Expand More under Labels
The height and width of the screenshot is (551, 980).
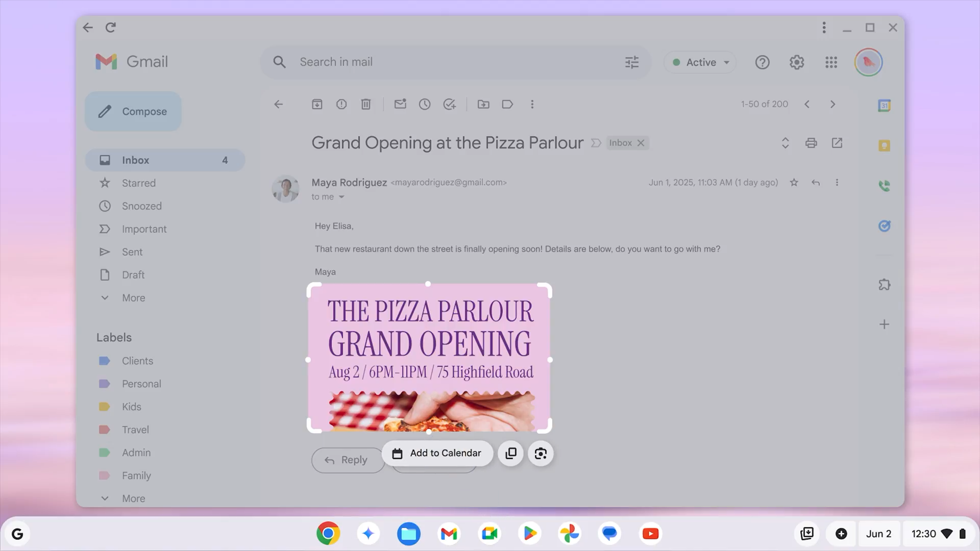pyautogui.click(x=134, y=498)
